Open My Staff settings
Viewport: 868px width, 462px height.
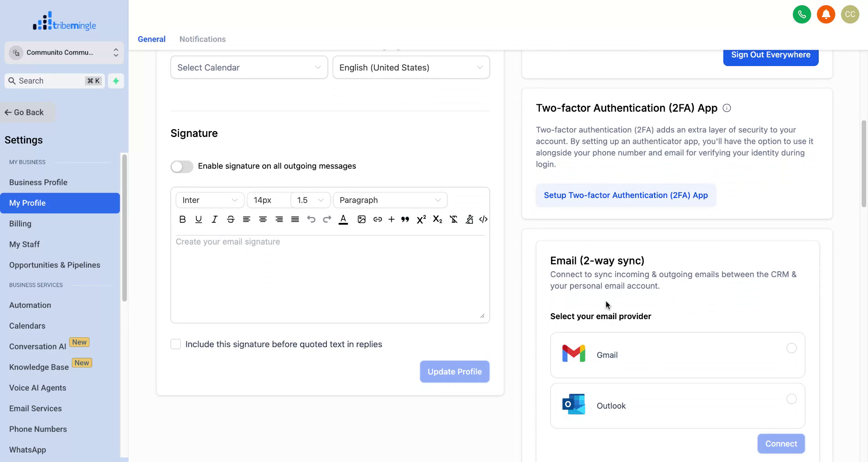pyautogui.click(x=24, y=244)
